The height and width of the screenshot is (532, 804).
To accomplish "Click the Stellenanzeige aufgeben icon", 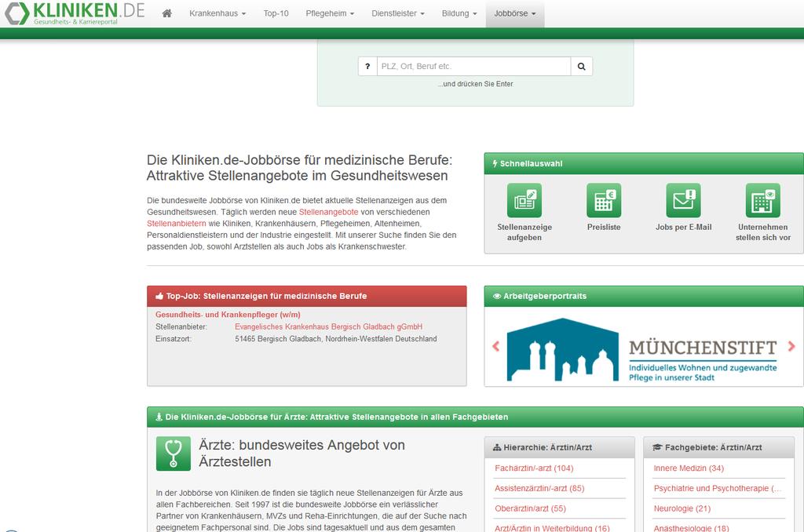I will [x=524, y=200].
